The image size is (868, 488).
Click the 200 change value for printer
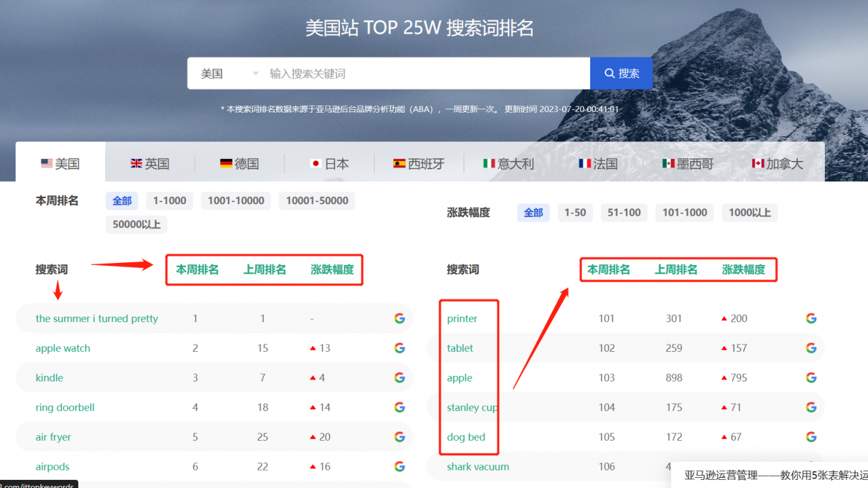point(739,318)
